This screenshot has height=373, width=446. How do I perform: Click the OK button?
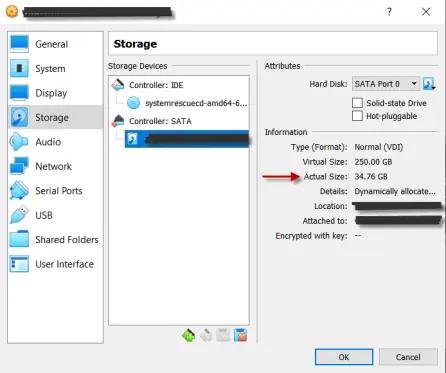click(x=344, y=357)
